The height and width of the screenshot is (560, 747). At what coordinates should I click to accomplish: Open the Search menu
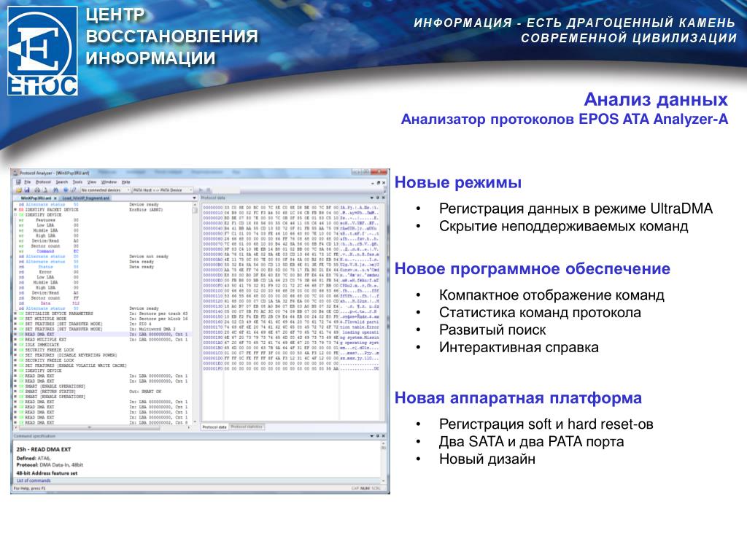click(x=62, y=182)
